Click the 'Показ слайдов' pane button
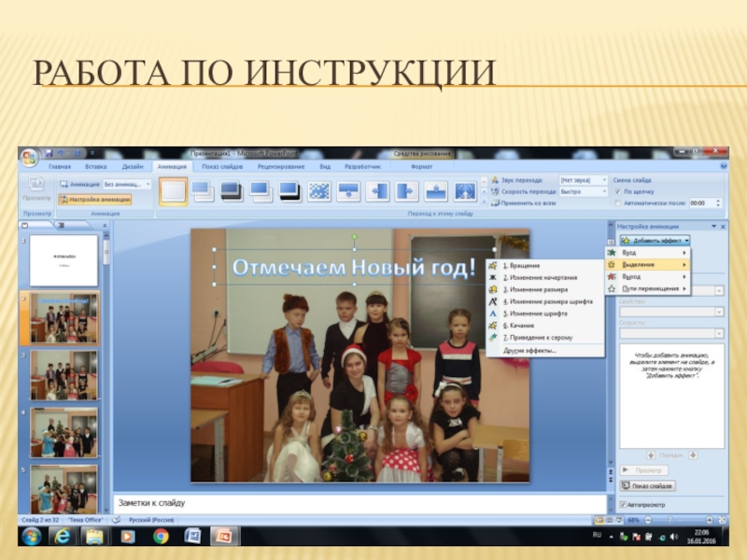 (647, 486)
